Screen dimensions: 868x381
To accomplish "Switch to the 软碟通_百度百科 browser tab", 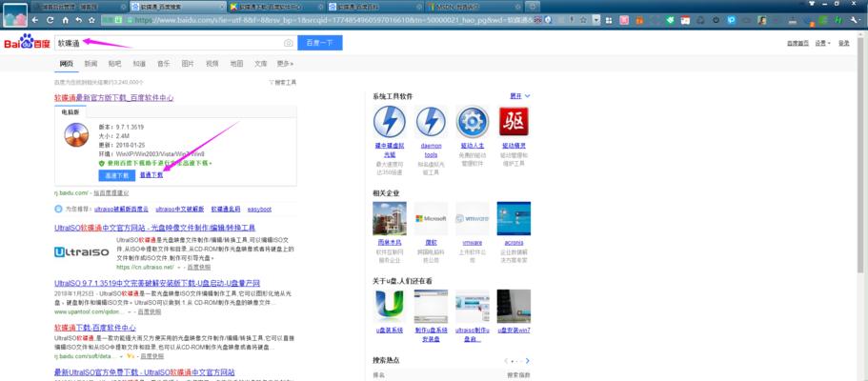I will pos(373,7).
